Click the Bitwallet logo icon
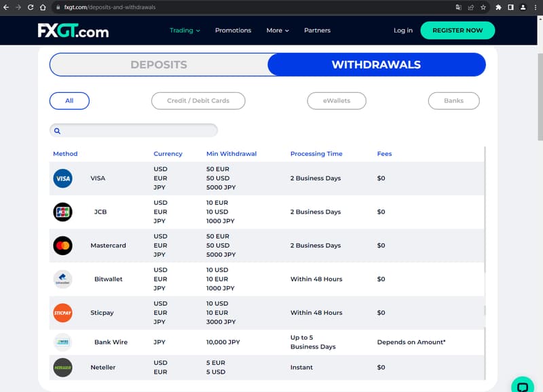This screenshot has height=392, width=543. [62, 279]
